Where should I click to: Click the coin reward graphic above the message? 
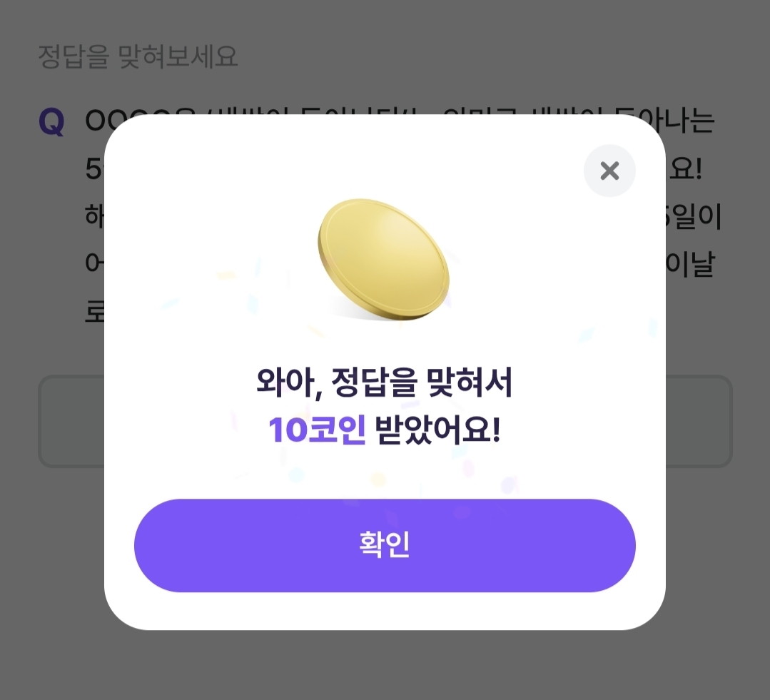[385, 260]
